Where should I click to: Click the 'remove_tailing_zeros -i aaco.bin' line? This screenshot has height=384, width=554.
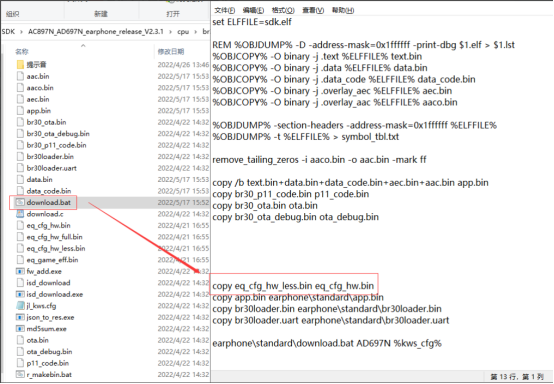click(319, 160)
